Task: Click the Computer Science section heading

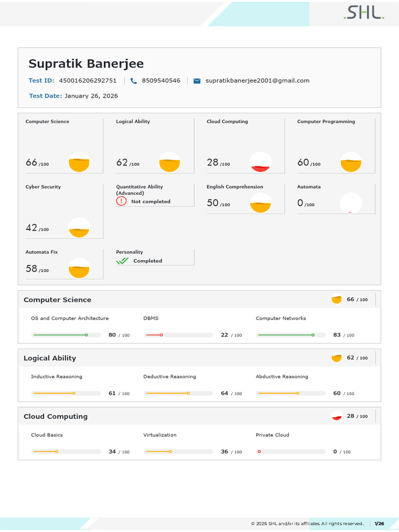Action: pyautogui.click(x=57, y=300)
